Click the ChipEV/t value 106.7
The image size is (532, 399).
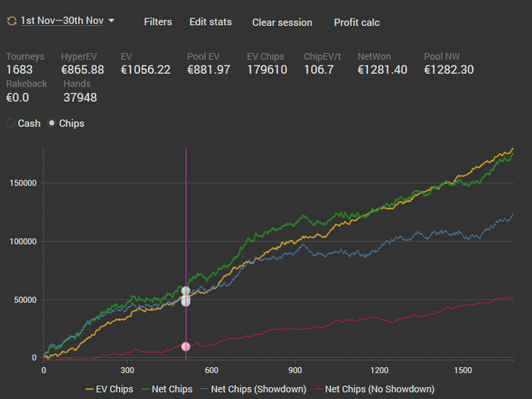319,70
